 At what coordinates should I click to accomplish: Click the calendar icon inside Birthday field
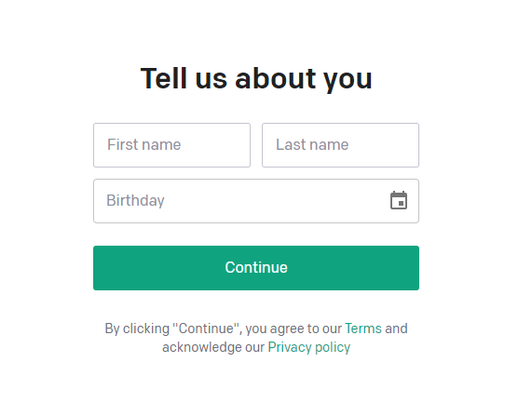399,200
